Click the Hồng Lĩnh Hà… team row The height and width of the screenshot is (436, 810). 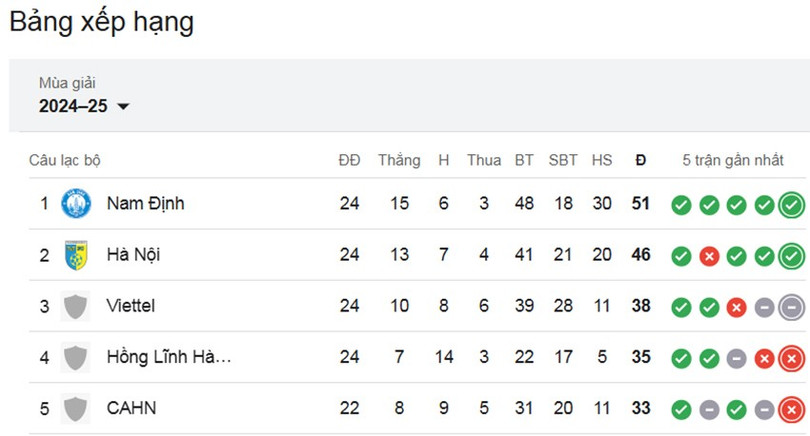click(x=416, y=357)
